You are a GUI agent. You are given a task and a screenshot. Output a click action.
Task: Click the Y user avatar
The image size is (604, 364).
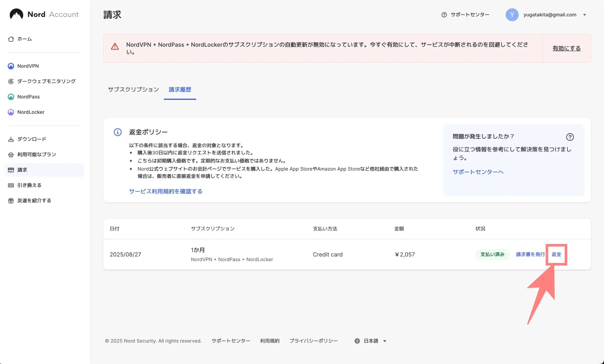[x=512, y=15]
